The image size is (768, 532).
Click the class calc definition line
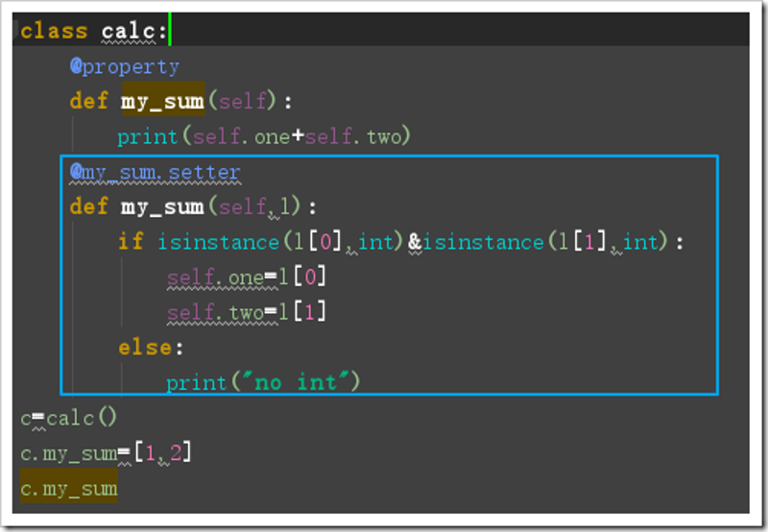click(93, 32)
